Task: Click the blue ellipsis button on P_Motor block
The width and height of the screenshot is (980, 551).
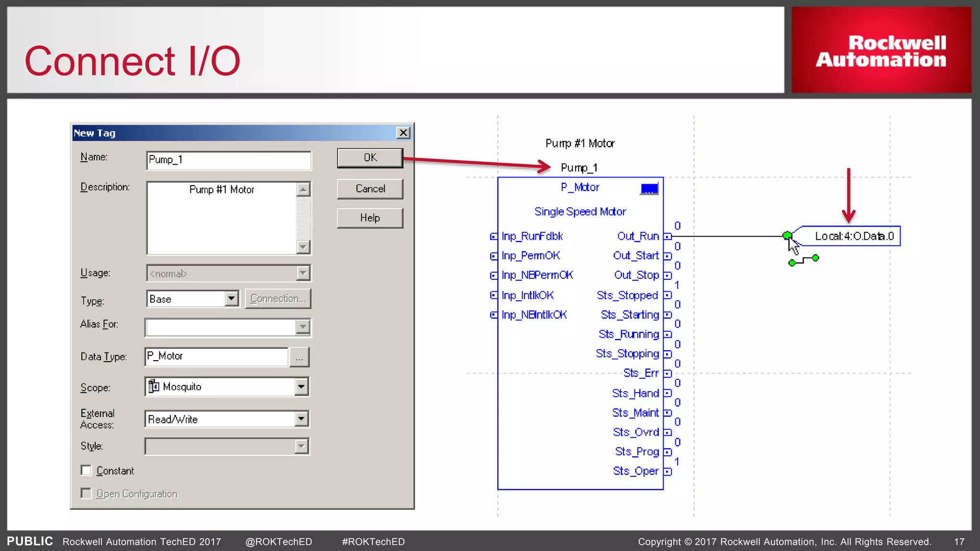Action: tap(649, 189)
